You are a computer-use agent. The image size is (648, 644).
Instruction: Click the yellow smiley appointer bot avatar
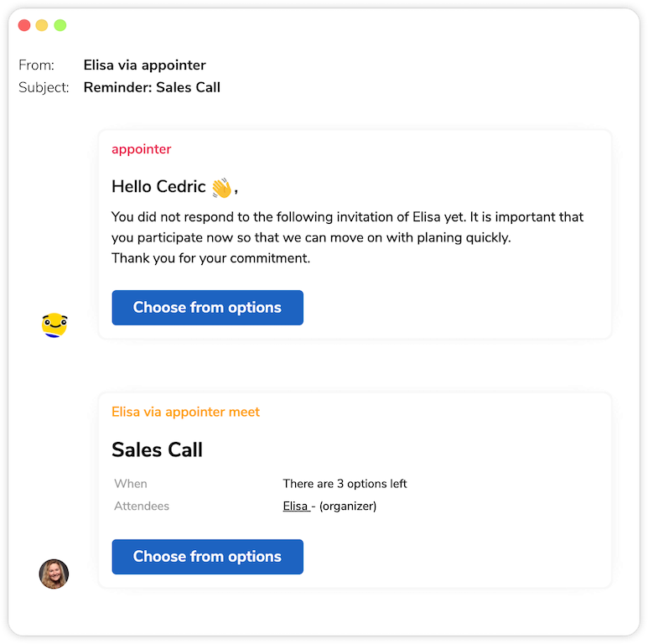point(54,325)
